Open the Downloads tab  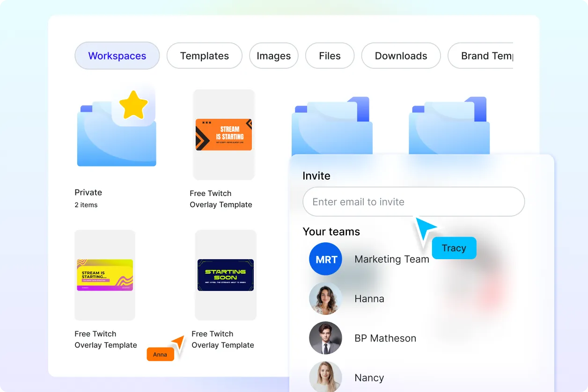tap(401, 56)
